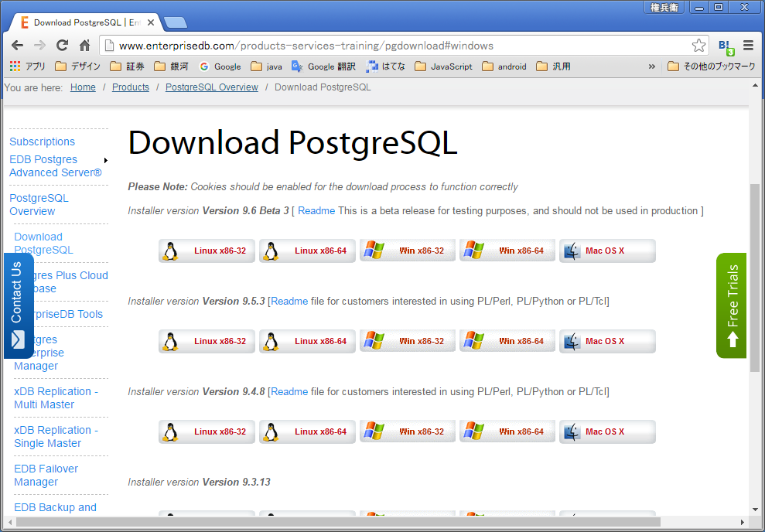765x532 pixels.
Task: Open PostgreSQL Overview in the sidebar
Action: [x=39, y=205]
